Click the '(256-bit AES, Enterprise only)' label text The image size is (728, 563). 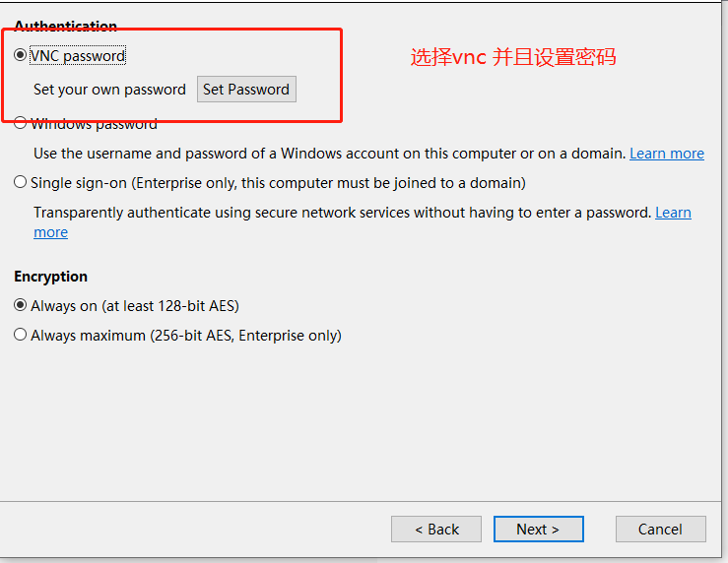(245, 336)
